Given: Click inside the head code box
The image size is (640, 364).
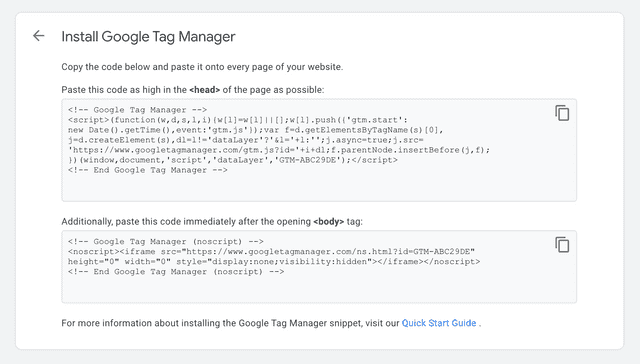Looking at the screenshot, I should pyautogui.click(x=319, y=150).
